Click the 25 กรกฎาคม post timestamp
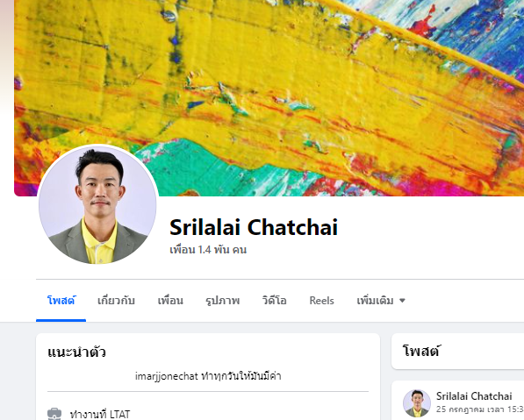 point(480,409)
